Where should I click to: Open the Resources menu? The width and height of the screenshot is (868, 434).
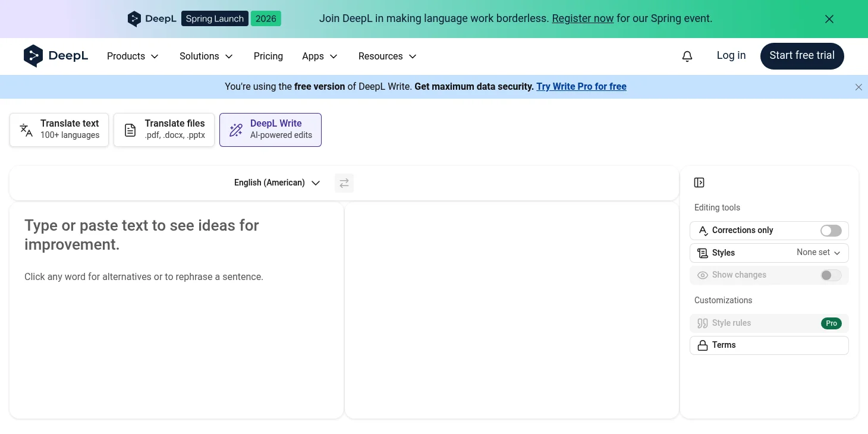pyautogui.click(x=387, y=56)
